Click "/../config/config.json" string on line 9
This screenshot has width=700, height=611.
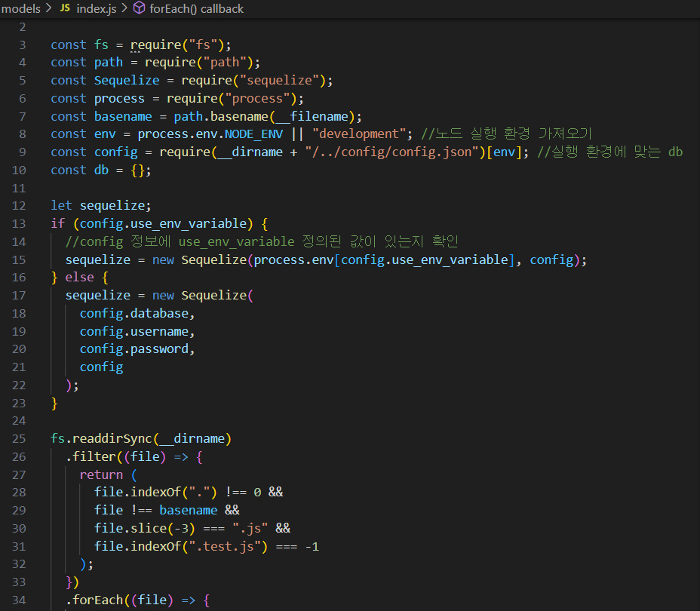(x=392, y=152)
